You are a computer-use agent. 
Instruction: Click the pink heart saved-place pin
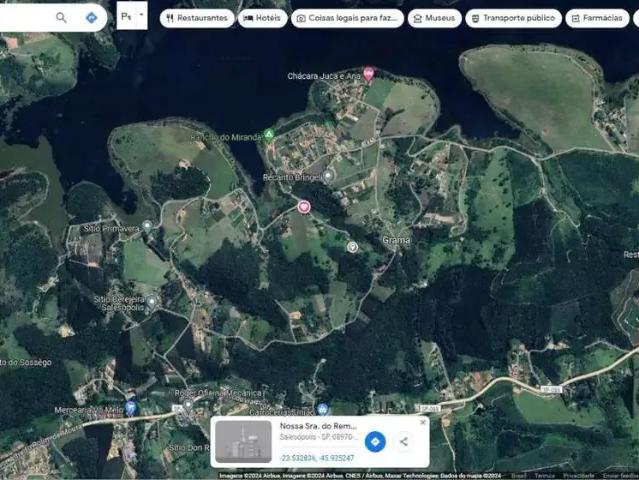click(x=304, y=206)
